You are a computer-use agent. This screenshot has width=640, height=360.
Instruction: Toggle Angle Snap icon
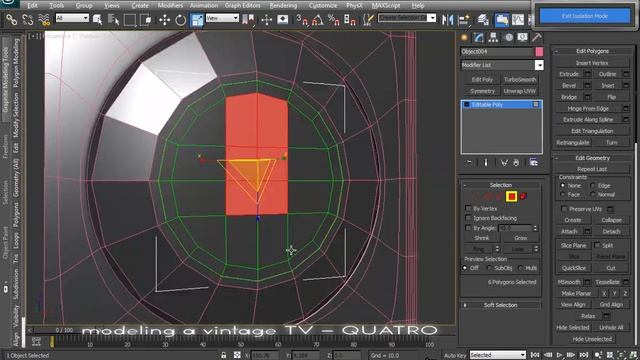[x=318, y=19]
